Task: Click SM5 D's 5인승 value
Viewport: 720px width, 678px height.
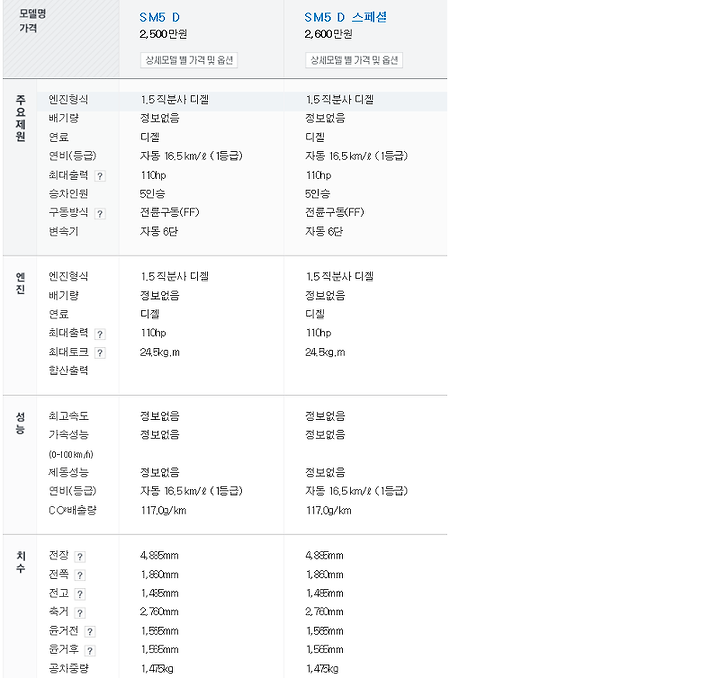Action: pos(152,194)
